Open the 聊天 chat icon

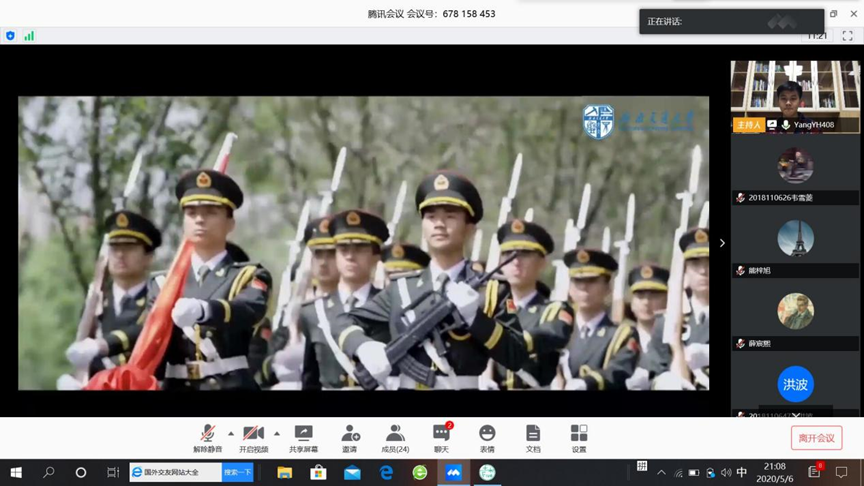coord(441,437)
